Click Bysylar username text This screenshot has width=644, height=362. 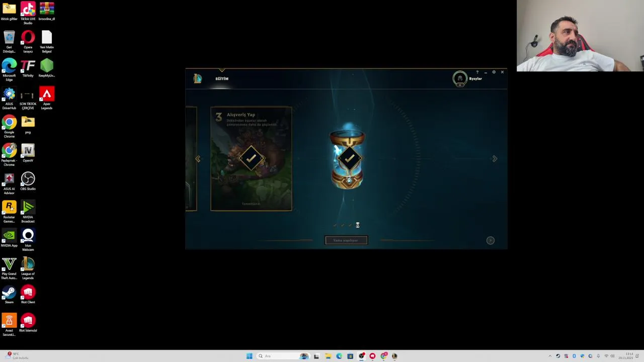[475, 79]
